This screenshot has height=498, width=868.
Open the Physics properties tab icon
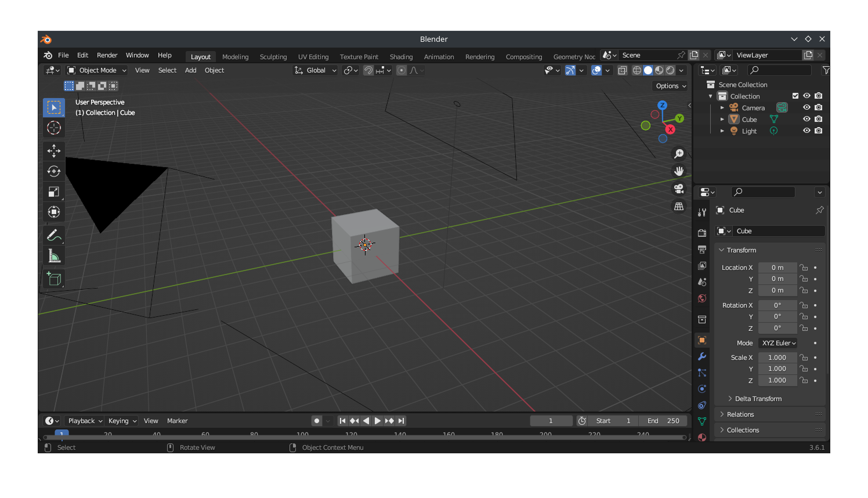coord(702,389)
